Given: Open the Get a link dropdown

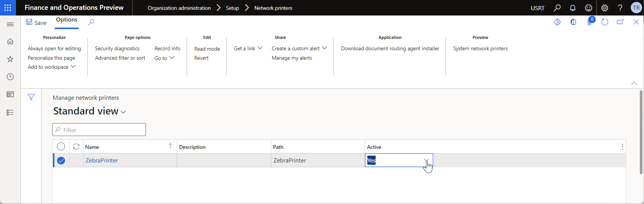Looking at the screenshot, I should point(248,48).
